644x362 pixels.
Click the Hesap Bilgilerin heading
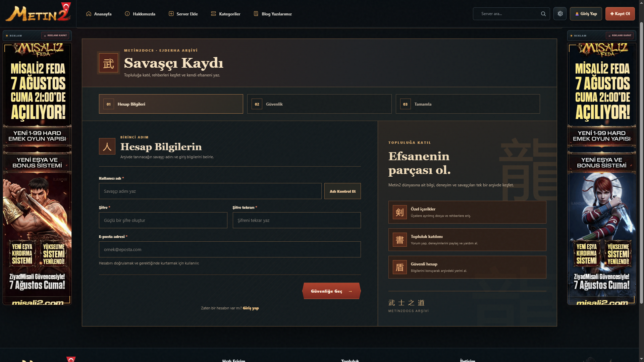(161, 146)
